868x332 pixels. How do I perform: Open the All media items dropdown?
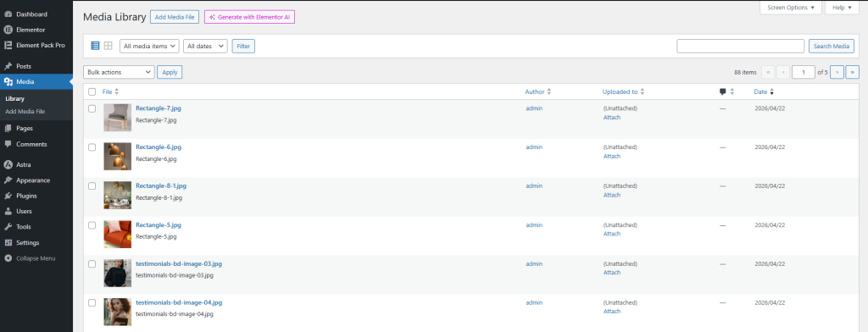point(149,46)
